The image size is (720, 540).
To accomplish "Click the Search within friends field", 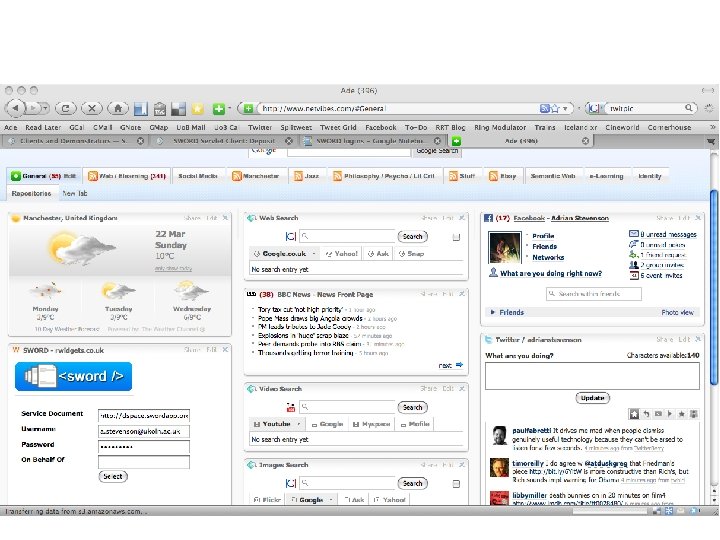I will (594, 293).
